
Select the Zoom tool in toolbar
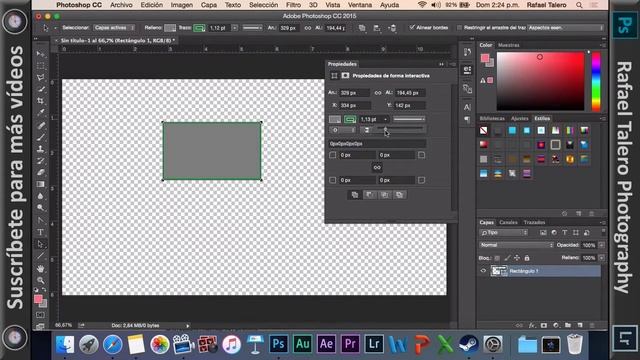click(x=40, y=280)
